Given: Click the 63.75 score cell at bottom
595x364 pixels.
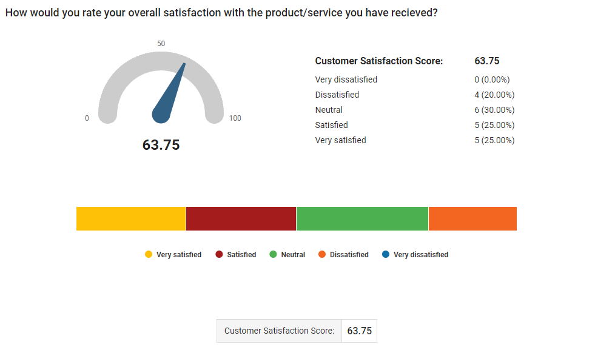Looking at the screenshot, I should coord(359,331).
